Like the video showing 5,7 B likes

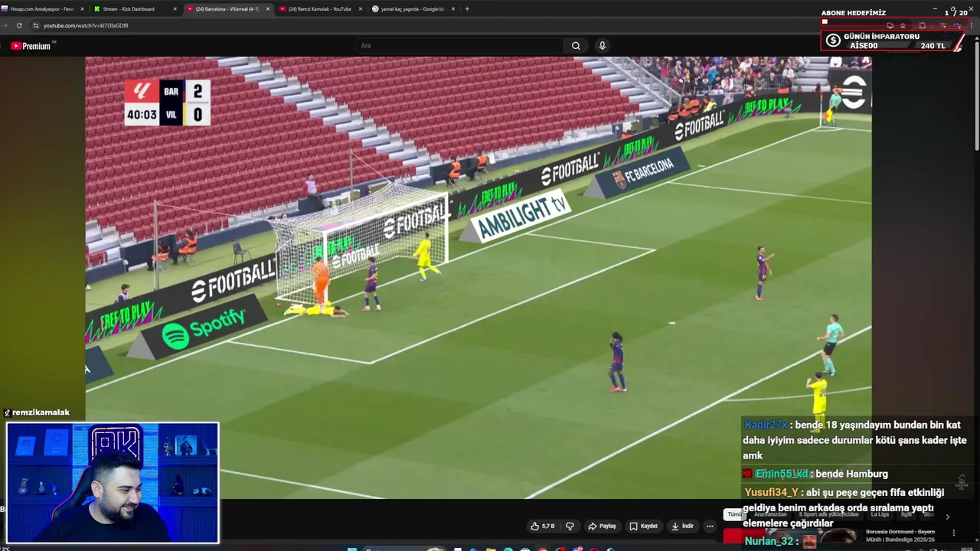tap(543, 526)
